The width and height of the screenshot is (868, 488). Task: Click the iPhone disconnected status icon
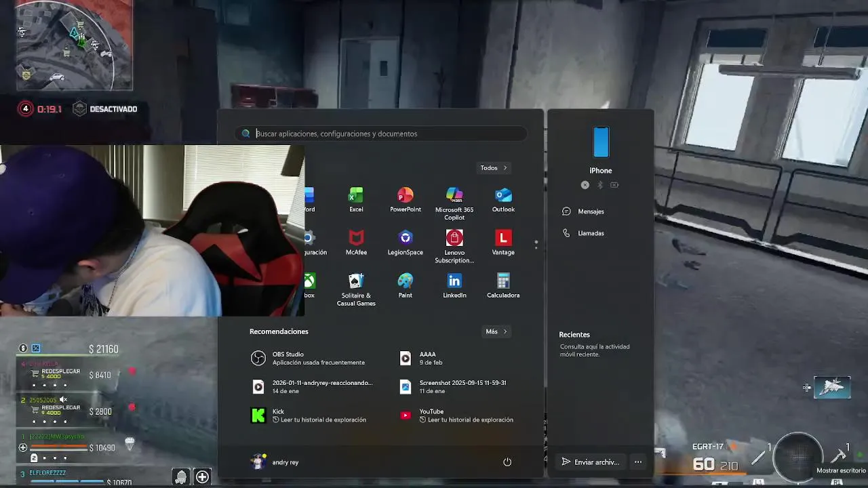(585, 185)
